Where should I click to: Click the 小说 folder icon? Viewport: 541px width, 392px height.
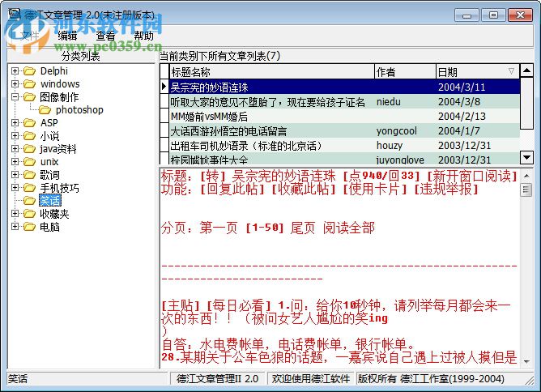(x=30, y=136)
